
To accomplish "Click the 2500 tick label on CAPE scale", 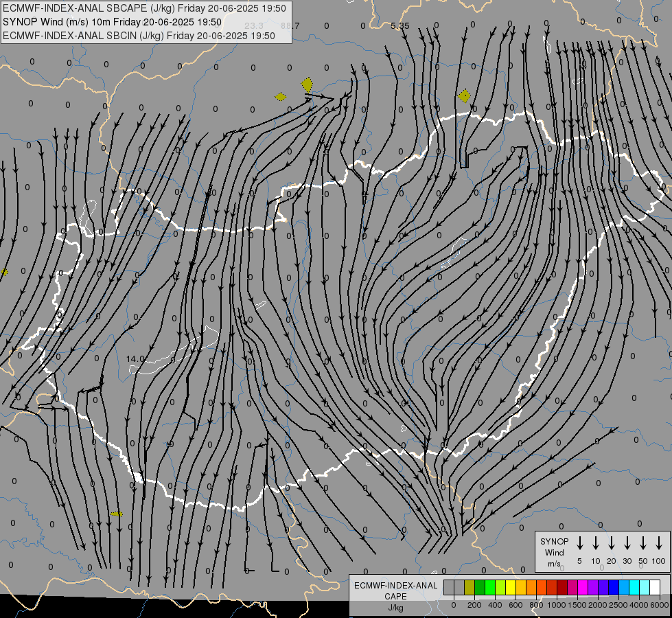I will click(x=618, y=605).
